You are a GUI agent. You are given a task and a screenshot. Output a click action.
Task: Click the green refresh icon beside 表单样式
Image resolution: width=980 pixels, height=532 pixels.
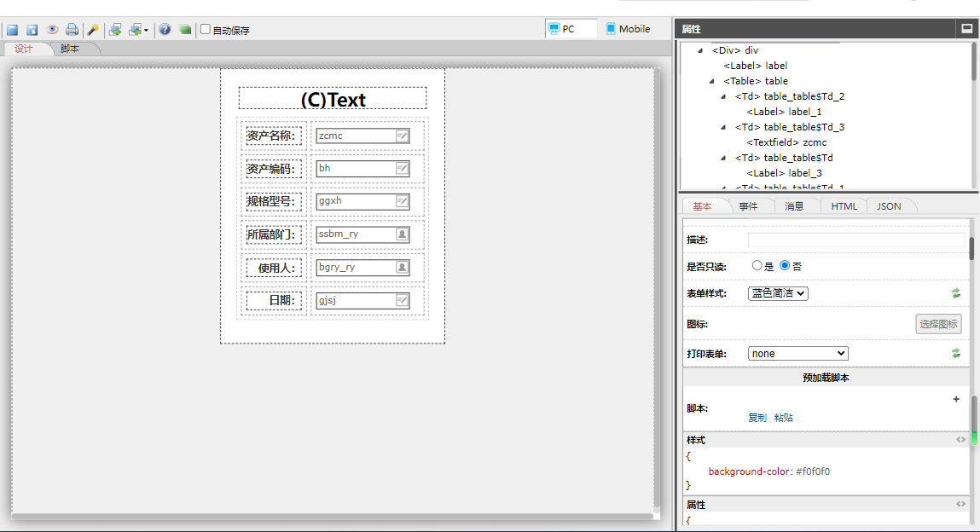(956, 293)
